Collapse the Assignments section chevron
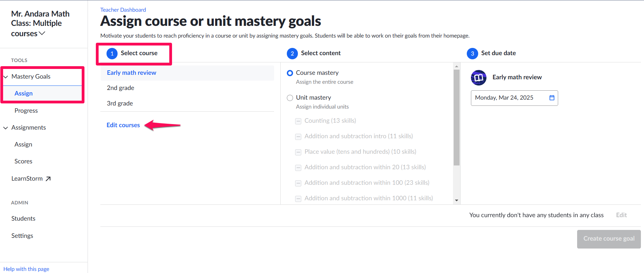This screenshot has width=644, height=273. point(6,128)
